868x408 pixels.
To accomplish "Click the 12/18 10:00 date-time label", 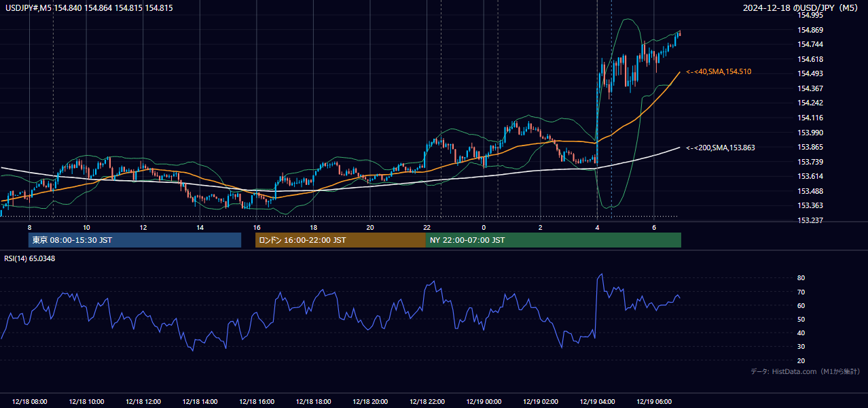I will [86, 402].
